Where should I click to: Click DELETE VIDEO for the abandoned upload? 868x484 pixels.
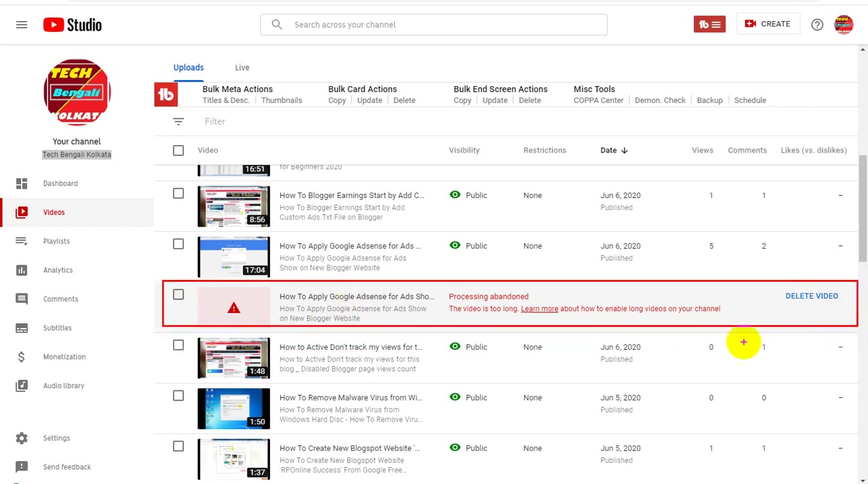pos(812,296)
